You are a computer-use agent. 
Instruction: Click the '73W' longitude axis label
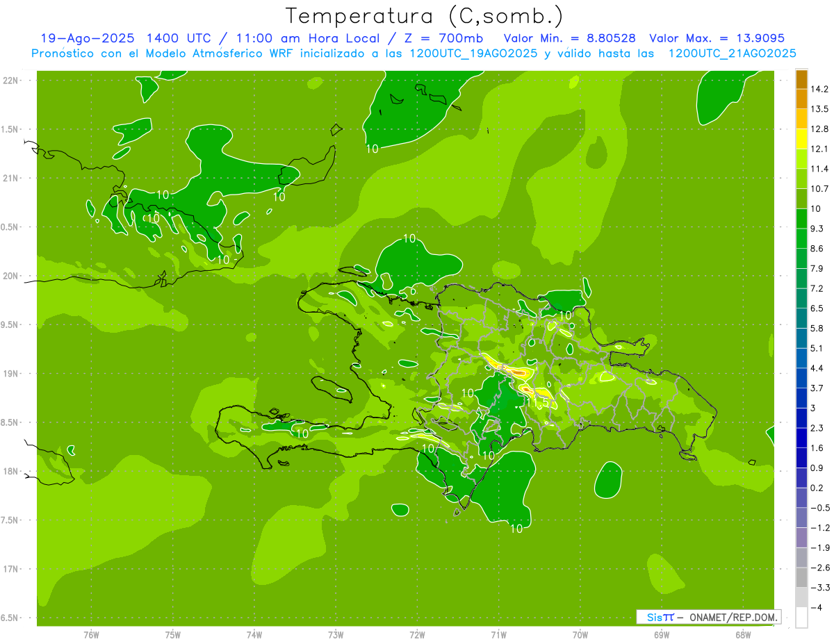(336, 634)
